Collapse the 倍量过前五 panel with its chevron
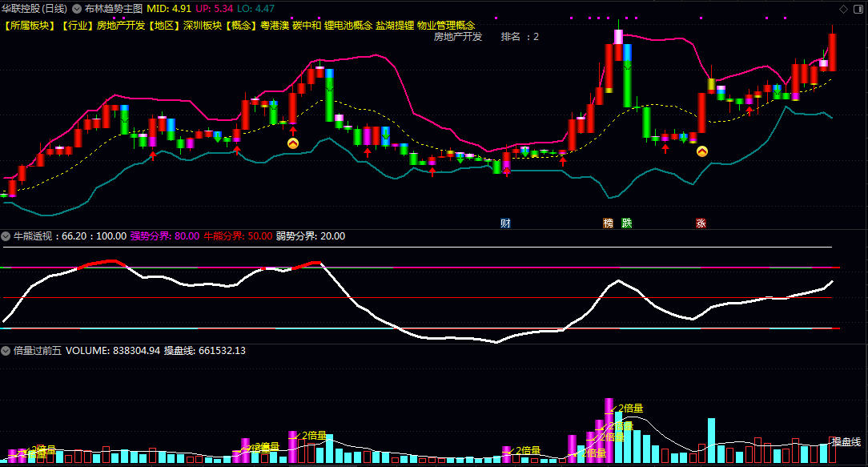Viewport: 868px width, 467px height. pos(6,349)
